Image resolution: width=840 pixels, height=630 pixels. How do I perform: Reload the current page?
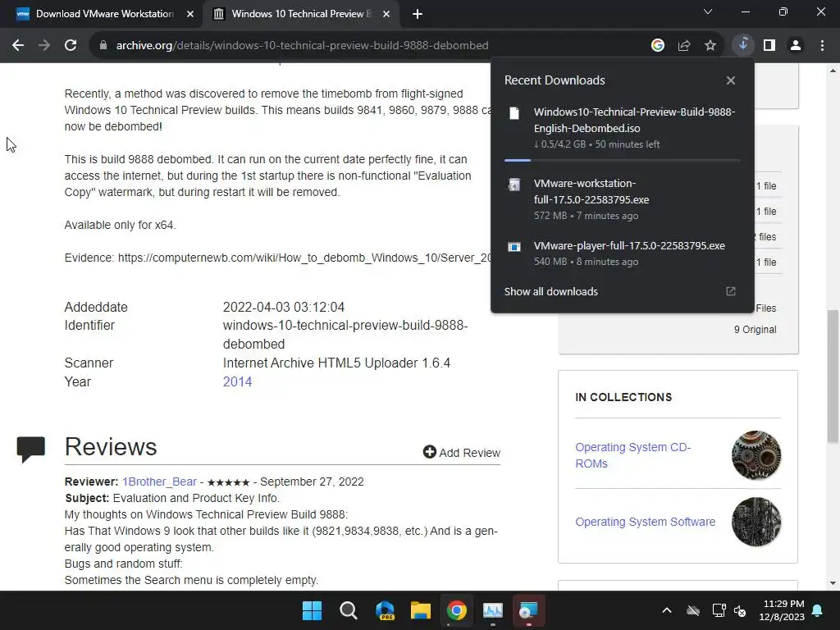point(71,46)
